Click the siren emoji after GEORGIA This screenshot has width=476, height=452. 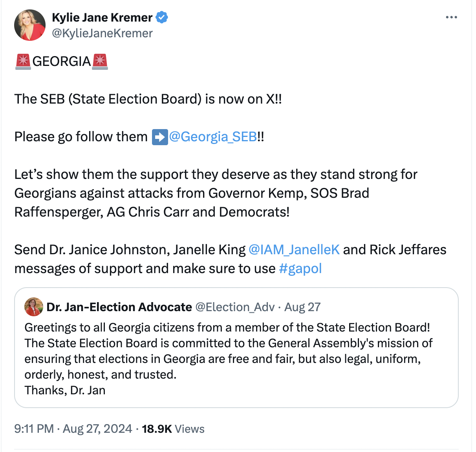[x=100, y=62]
